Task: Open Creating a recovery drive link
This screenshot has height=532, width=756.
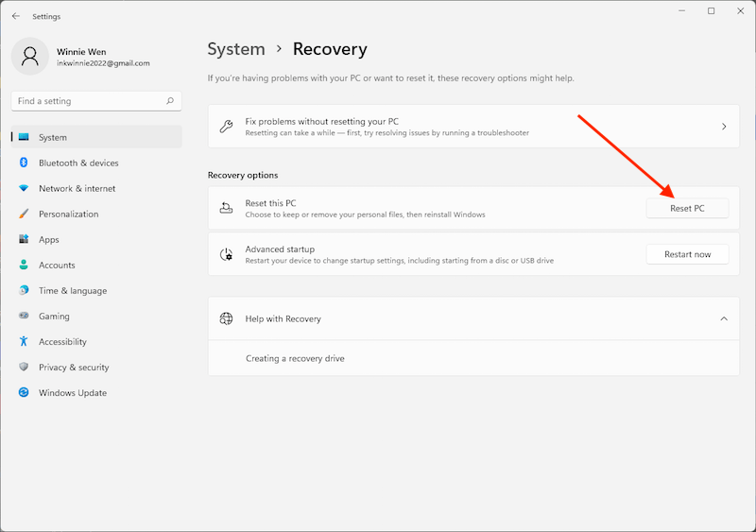Action: (x=295, y=359)
